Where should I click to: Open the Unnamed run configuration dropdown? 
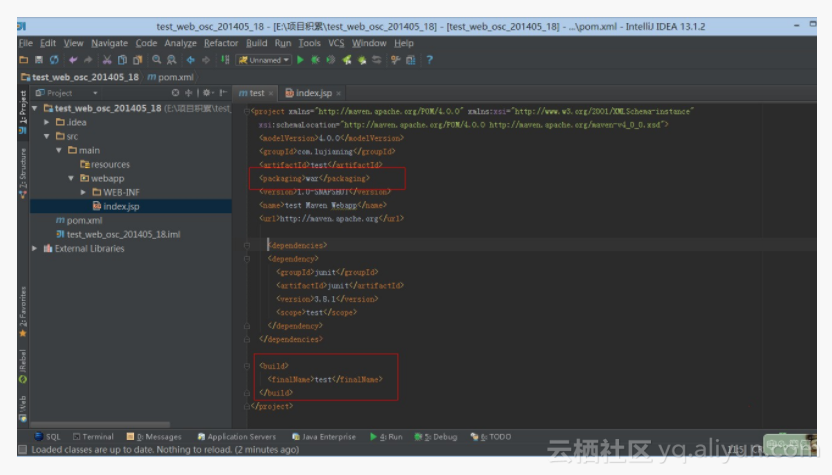[264, 60]
